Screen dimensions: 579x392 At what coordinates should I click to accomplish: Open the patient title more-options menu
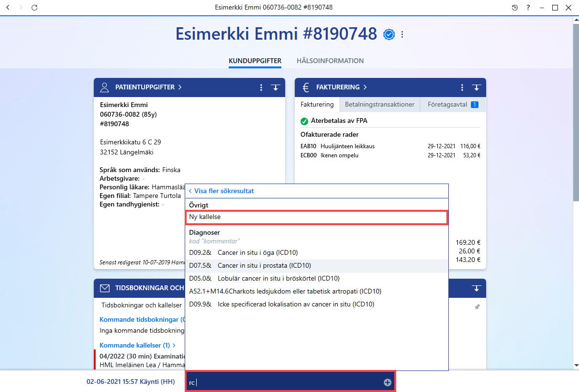(x=402, y=34)
